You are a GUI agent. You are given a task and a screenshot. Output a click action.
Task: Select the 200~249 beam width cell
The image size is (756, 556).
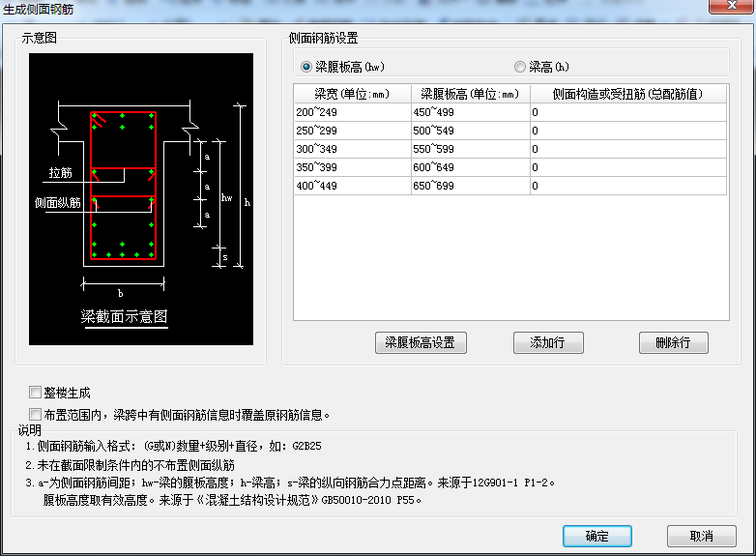click(353, 112)
